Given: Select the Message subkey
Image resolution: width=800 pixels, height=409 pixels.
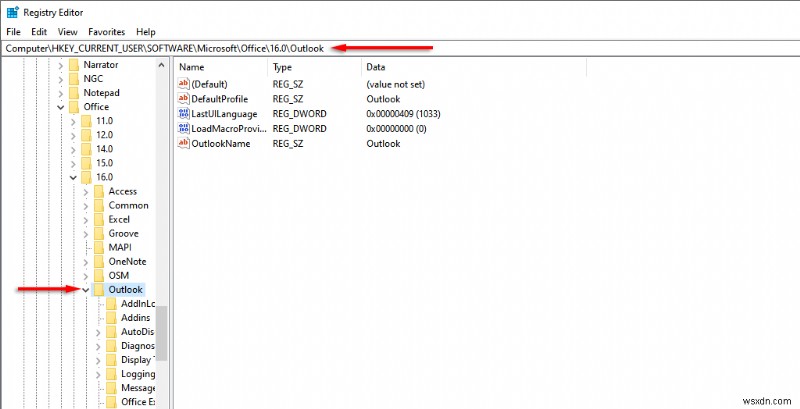Looking at the screenshot, I should pyautogui.click(x=138, y=388).
